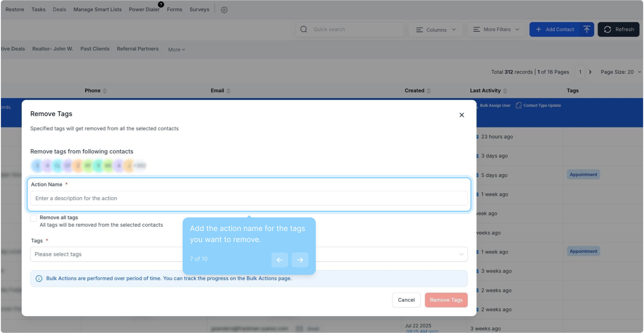Click the Quick search magnifier icon

coord(304,29)
